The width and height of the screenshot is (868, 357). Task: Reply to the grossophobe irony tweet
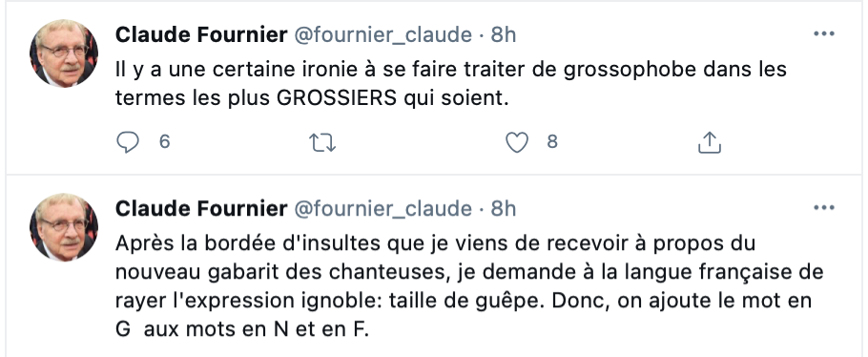point(128,142)
